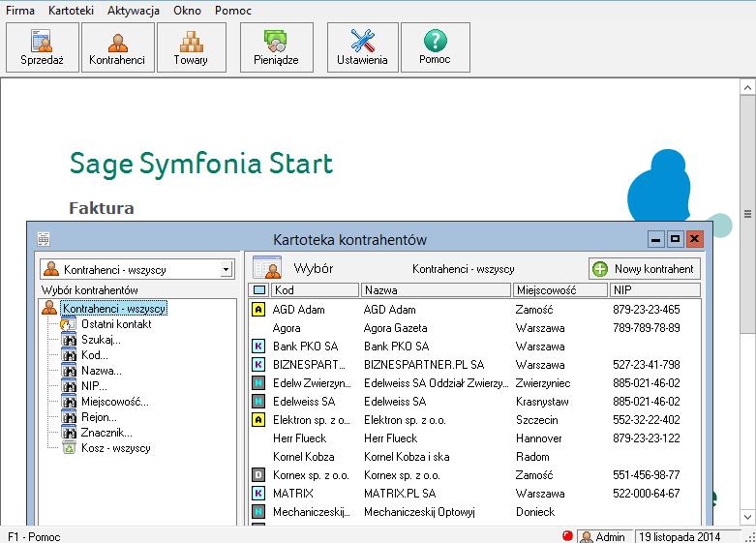Sort by the NIP column header
Viewport: 756px width, 543px height.
[654, 289]
